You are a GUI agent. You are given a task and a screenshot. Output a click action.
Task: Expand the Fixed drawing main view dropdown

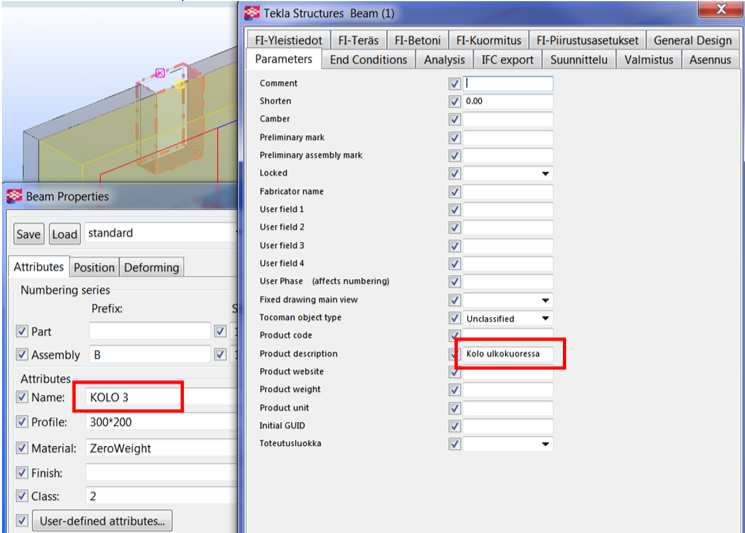pyautogui.click(x=545, y=300)
